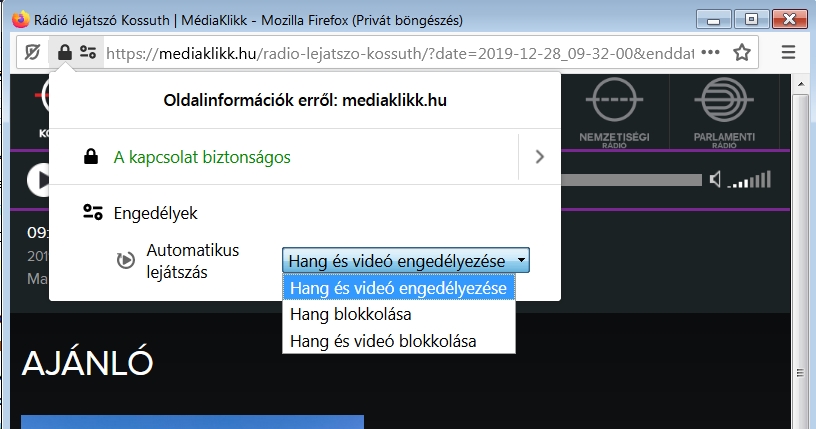Click the Firefox logo in title bar
Screen dimensions: 816x429
[21, 20]
